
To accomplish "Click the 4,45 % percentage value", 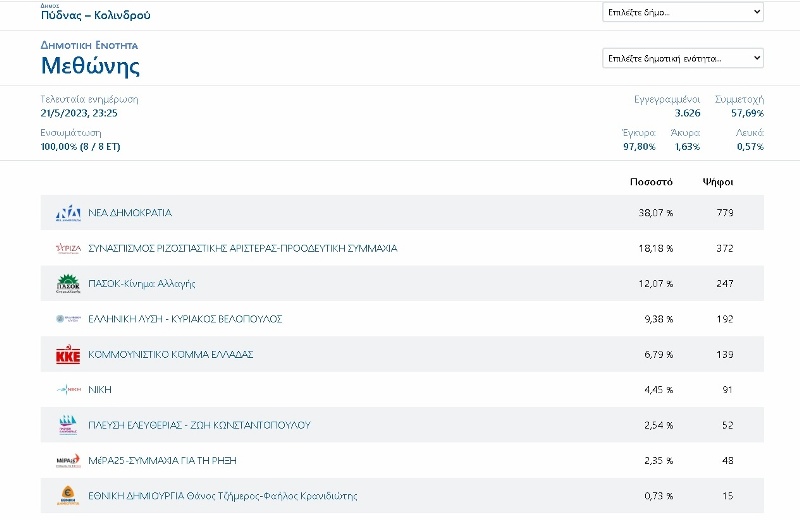I will [x=659, y=390].
